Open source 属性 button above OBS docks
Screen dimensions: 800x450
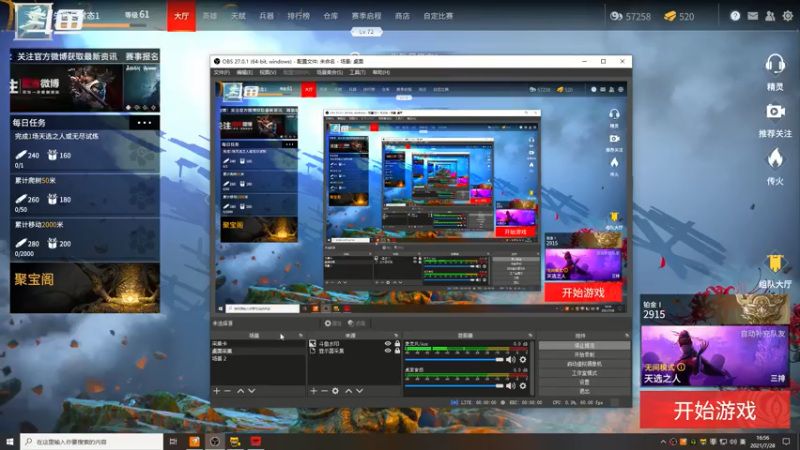[333, 323]
